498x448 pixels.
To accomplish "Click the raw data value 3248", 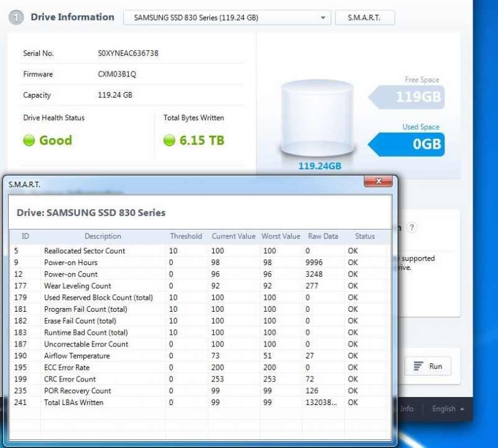I will pos(314,274).
